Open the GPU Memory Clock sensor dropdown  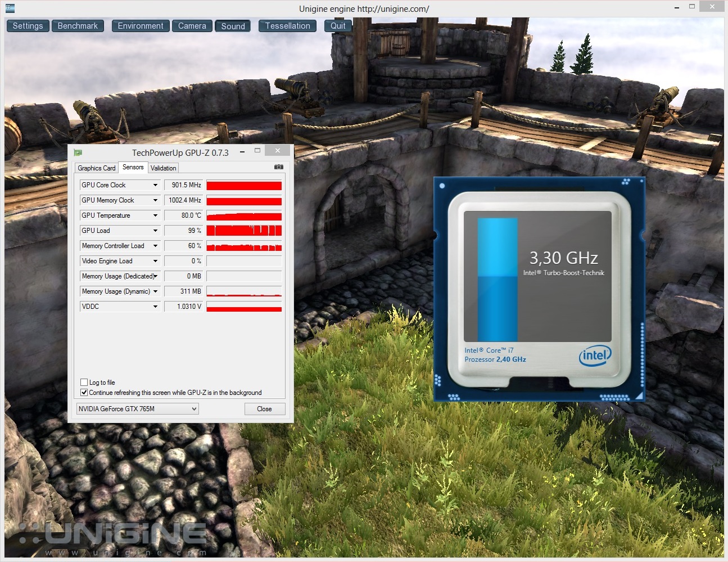pos(156,200)
